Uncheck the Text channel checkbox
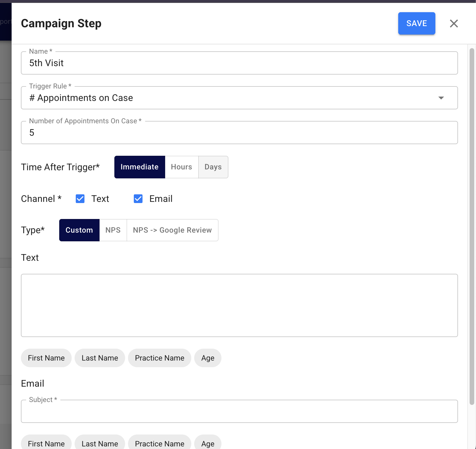The width and height of the screenshot is (476, 449). [80, 199]
